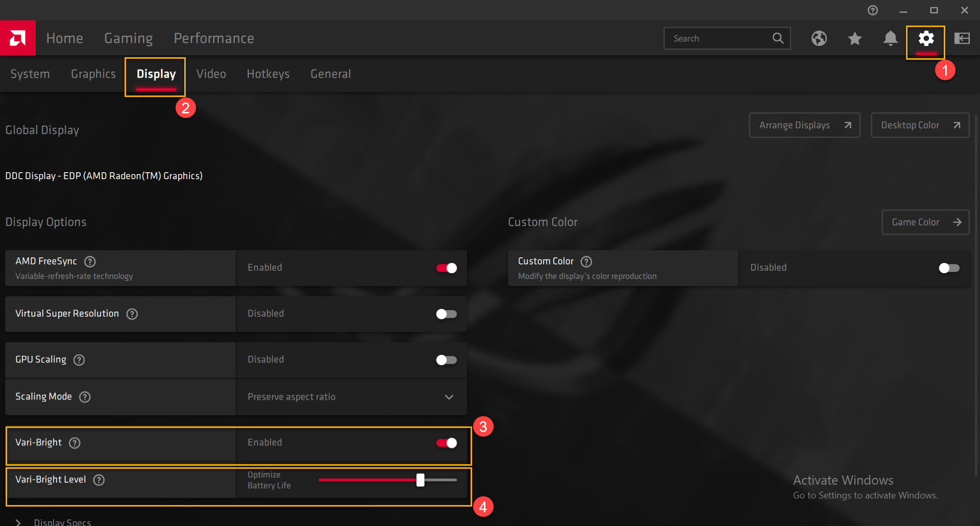Viewport: 980px width, 526px height.
Task: Minimize the window
Action: pos(903,10)
